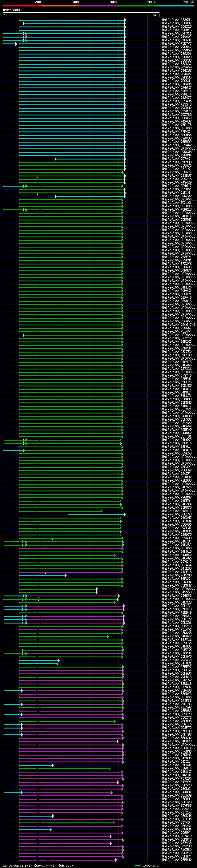Select hit UniRef100_A7EEP7
197x868 pixels.
[177, 667]
